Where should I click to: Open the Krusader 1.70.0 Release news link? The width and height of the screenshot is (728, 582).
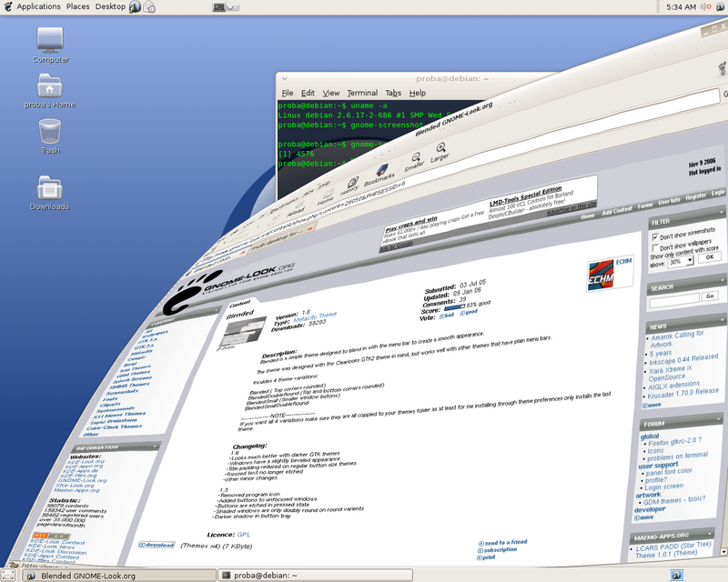pos(683,394)
